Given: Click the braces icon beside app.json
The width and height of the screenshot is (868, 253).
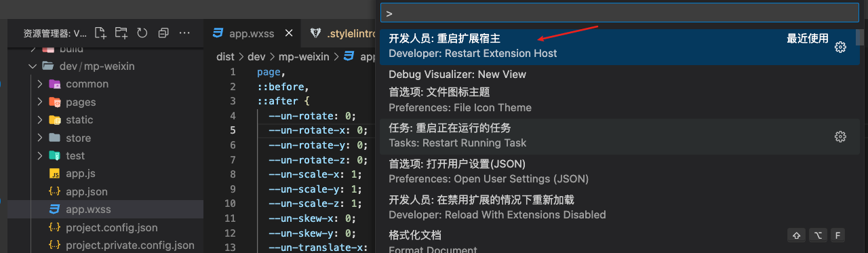Looking at the screenshot, I should click(55, 191).
